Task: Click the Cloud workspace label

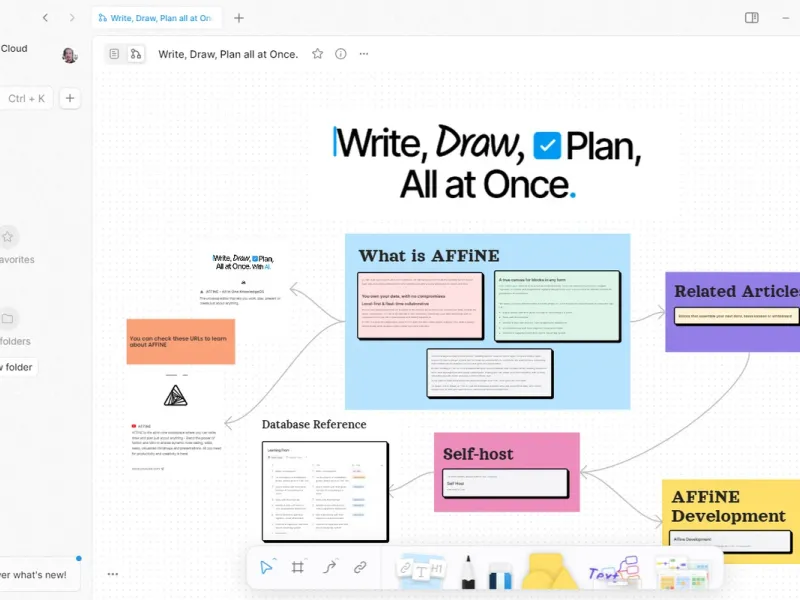Action: coord(14,48)
